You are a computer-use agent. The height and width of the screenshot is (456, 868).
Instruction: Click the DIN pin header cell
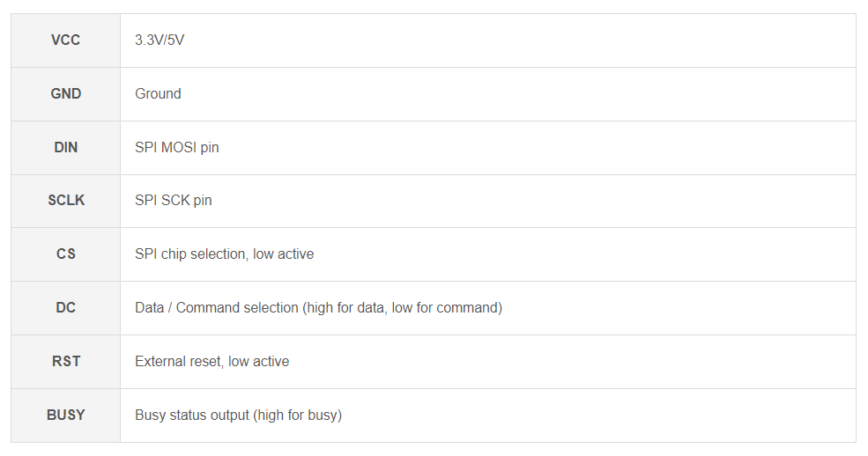pos(66,148)
